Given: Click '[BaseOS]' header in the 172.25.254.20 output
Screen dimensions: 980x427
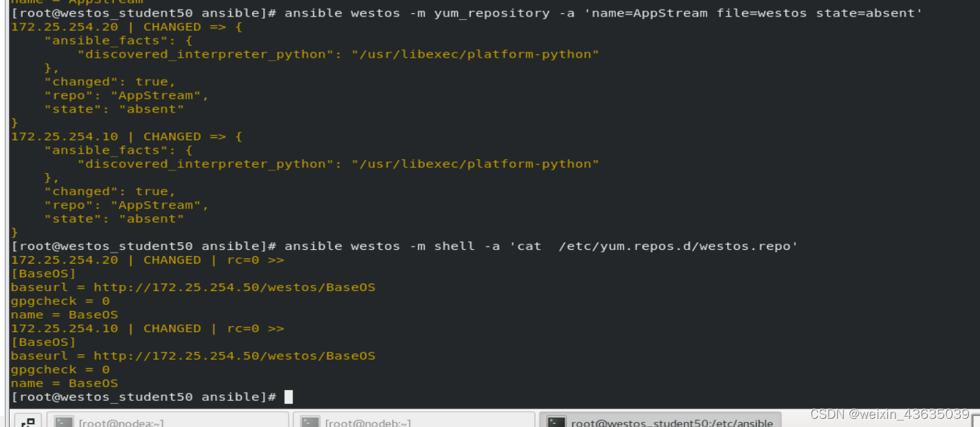Looking at the screenshot, I should coord(43,273).
